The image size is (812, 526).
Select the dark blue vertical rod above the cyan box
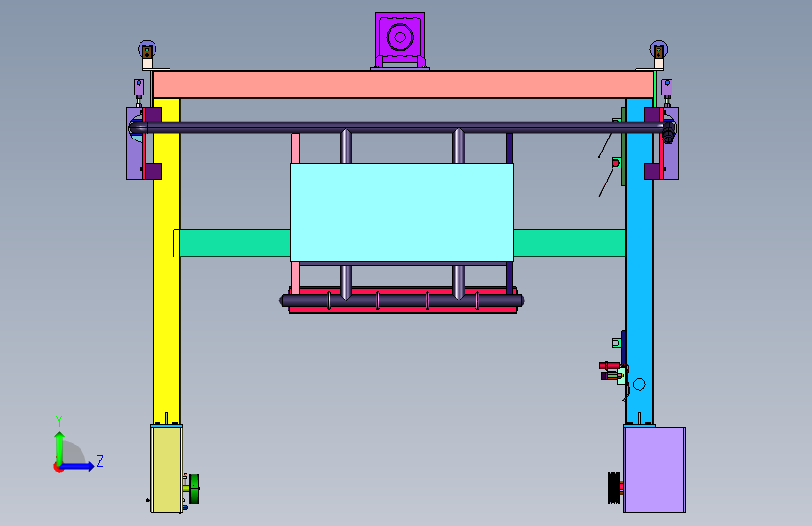coord(509,148)
